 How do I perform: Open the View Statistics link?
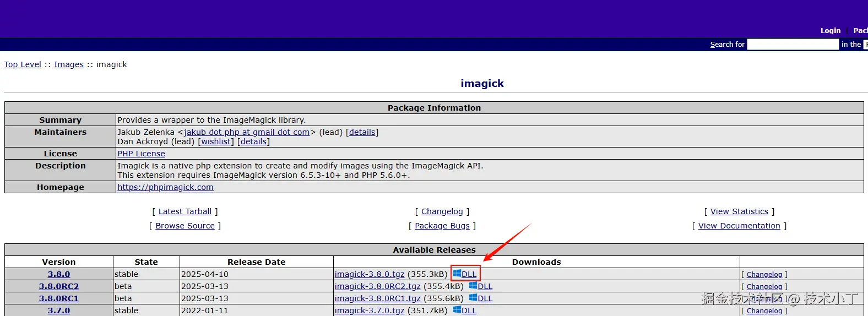(x=739, y=211)
